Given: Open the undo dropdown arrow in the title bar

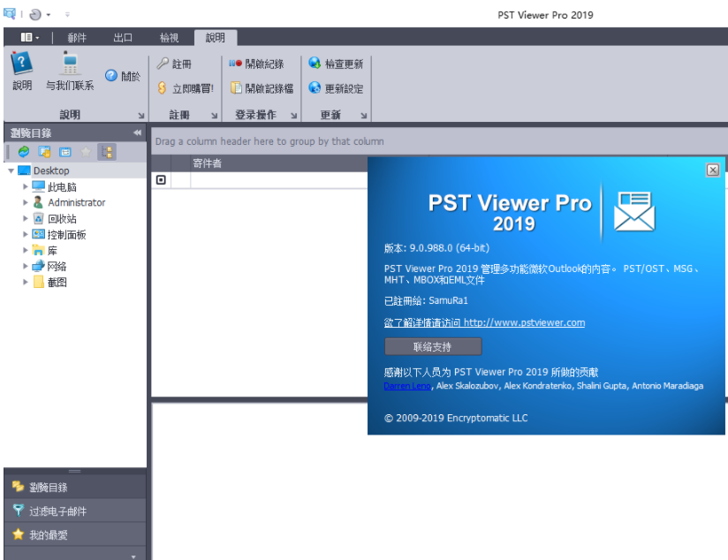Looking at the screenshot, I should 49,15.
